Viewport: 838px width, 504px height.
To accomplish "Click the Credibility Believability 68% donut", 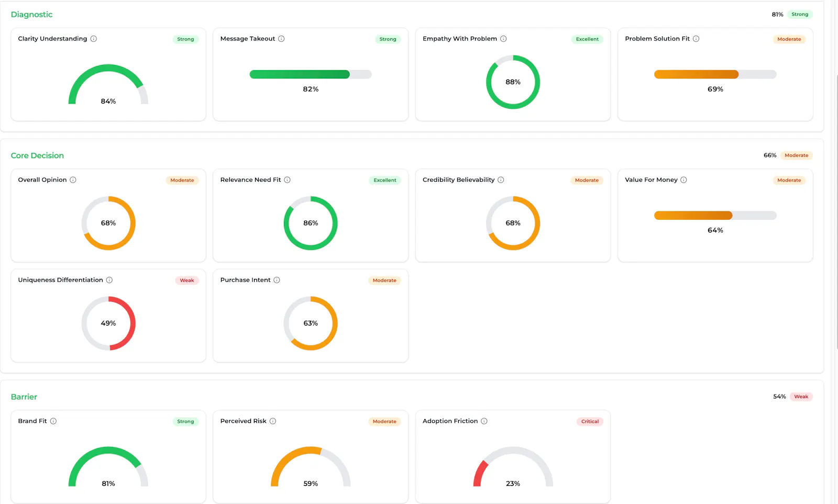I will coord(513,223).
